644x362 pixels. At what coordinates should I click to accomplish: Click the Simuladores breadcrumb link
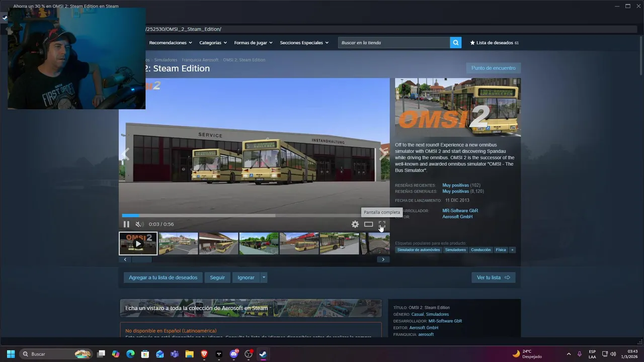pyautogui.click(x=166, y=60)
